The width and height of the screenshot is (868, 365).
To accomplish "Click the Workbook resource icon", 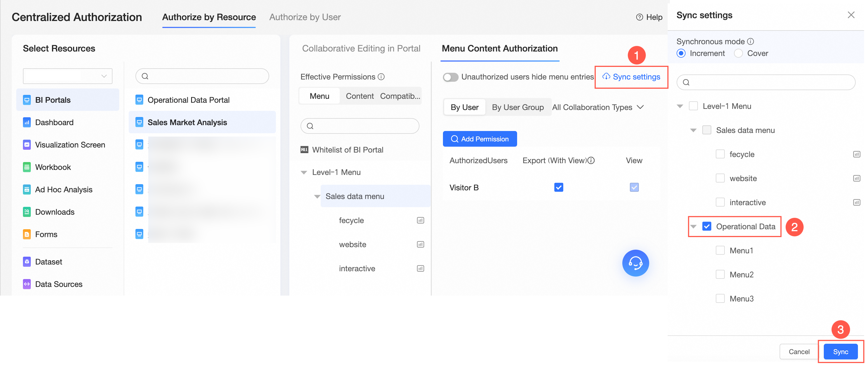I will tap(27, 167).
